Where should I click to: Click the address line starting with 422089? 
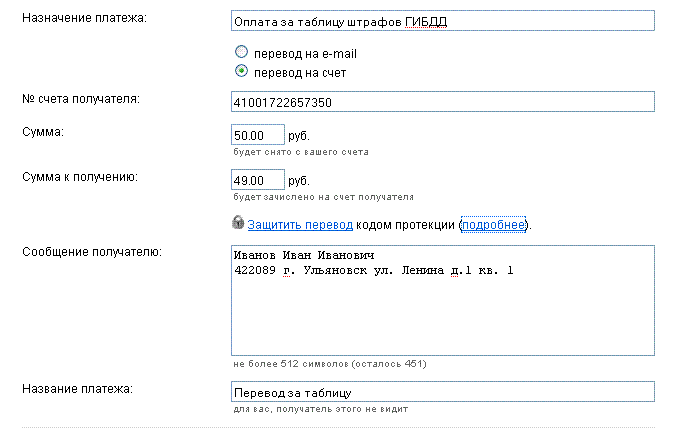tap(374, 271)
